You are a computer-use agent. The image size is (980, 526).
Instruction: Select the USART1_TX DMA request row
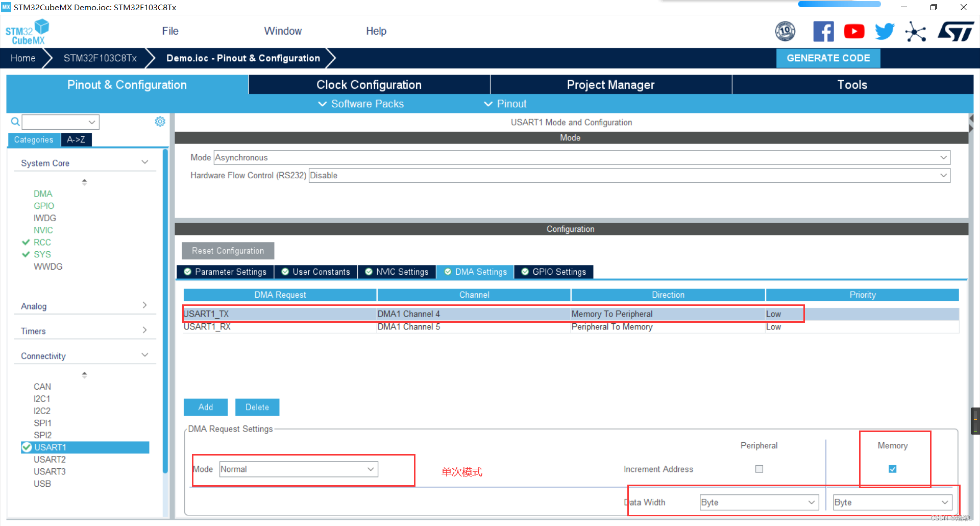click(571, 314)
